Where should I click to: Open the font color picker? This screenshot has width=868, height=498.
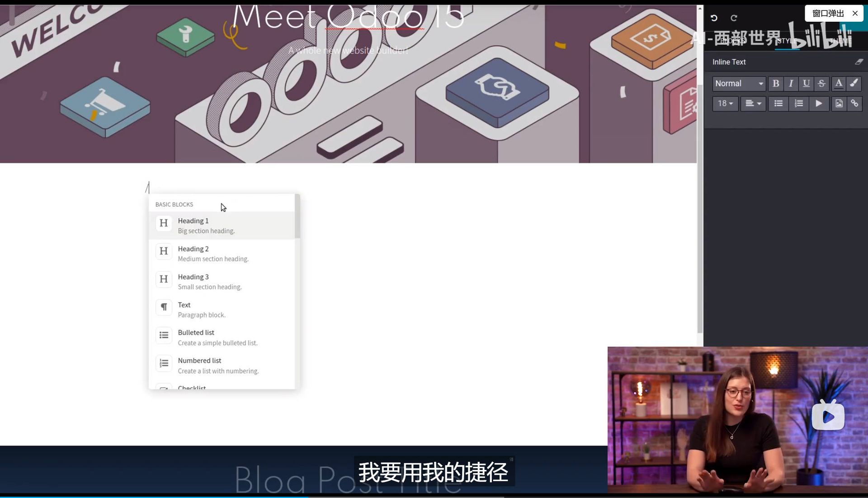[x=839, y=83]
